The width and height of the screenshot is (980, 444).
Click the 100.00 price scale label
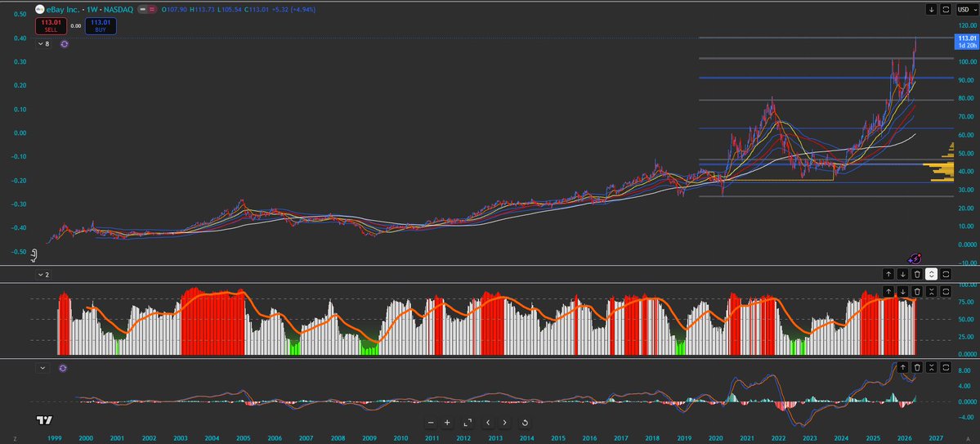966,62
